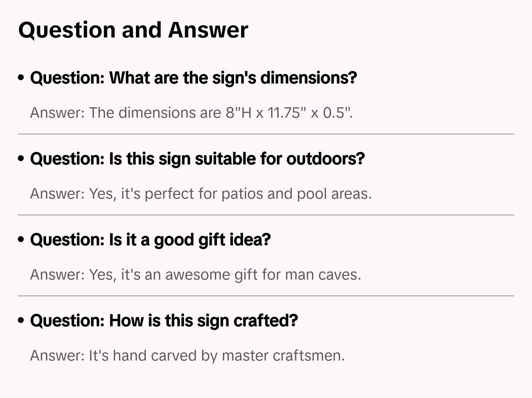
Task: Click the divider below the dimensions answer
Action: (x=266, y=134)
